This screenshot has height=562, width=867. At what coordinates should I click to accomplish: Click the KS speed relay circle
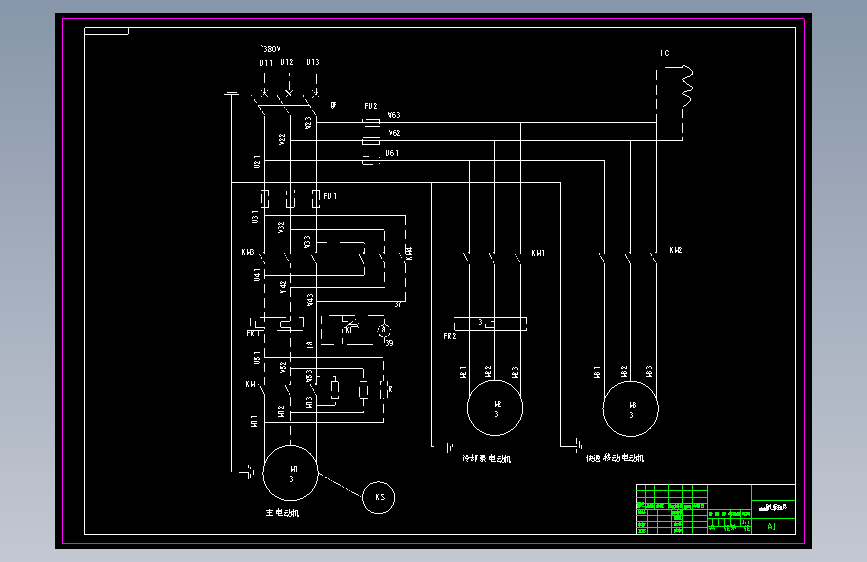pos(379,497)
